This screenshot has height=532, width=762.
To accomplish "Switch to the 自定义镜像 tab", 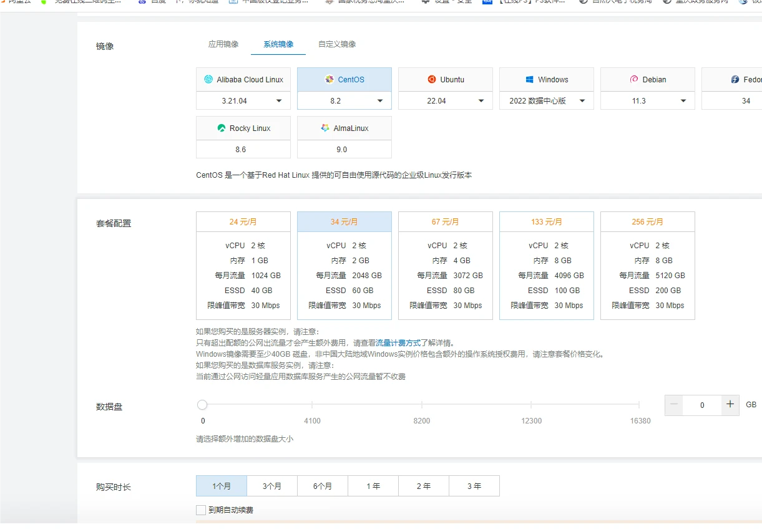I will click(x=337, y=44).
